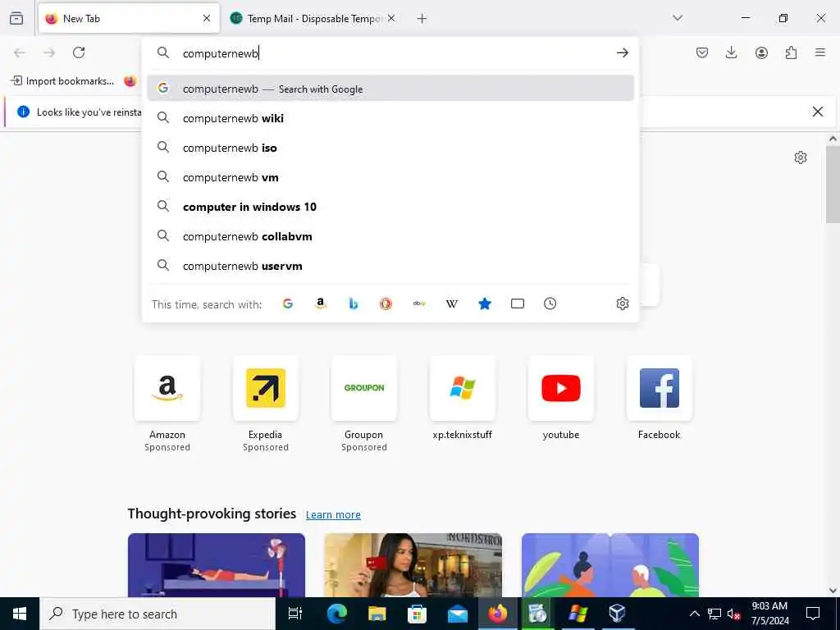This screenshot has height=630, width=840.
Task: Open Task View on taskbar
Action: tap(295, 614)
